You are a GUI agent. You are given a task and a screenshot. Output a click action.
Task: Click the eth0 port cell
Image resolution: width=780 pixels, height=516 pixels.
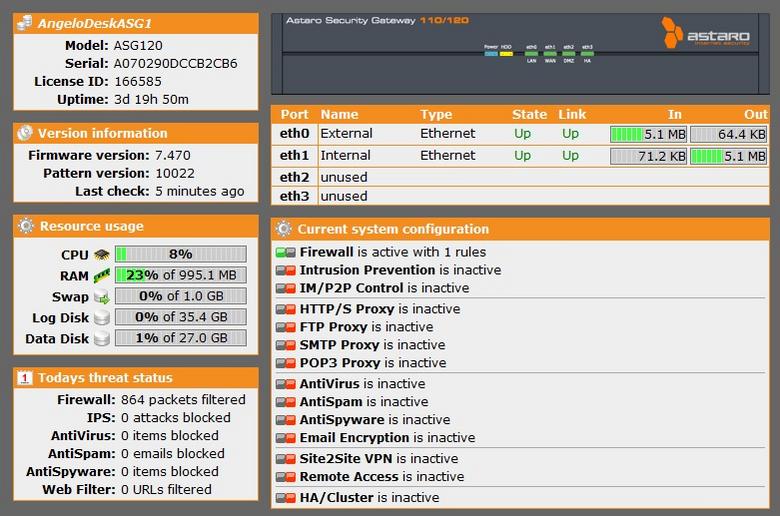click(x=294, y=133)
